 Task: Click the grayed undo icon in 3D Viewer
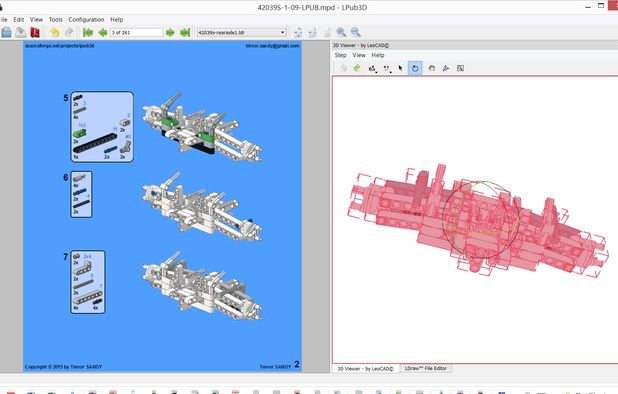343,68
